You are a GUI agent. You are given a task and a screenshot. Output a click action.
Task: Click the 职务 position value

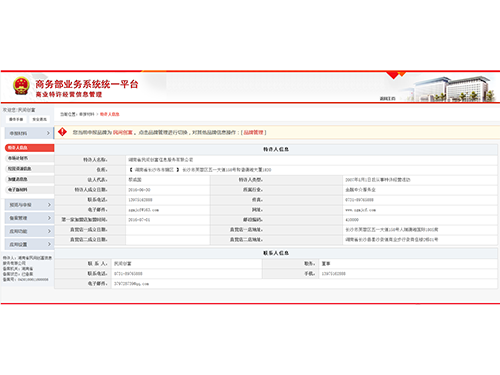pos(326,264)
